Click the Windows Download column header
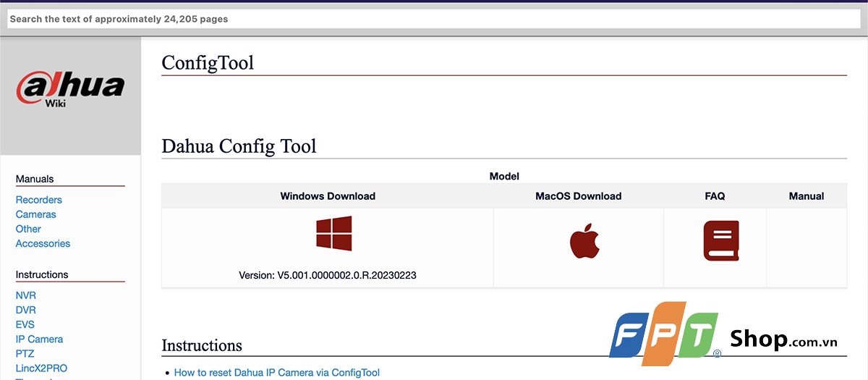 click(x=328, y=196)
